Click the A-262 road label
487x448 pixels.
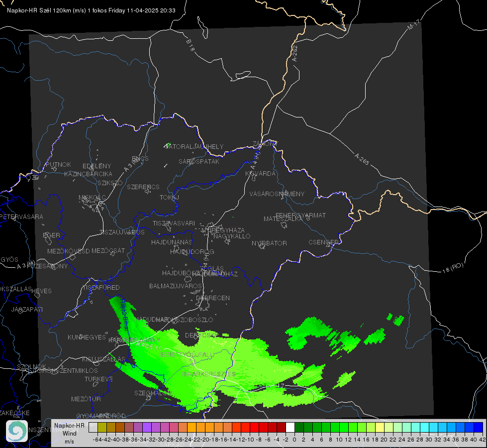[295, 53]
